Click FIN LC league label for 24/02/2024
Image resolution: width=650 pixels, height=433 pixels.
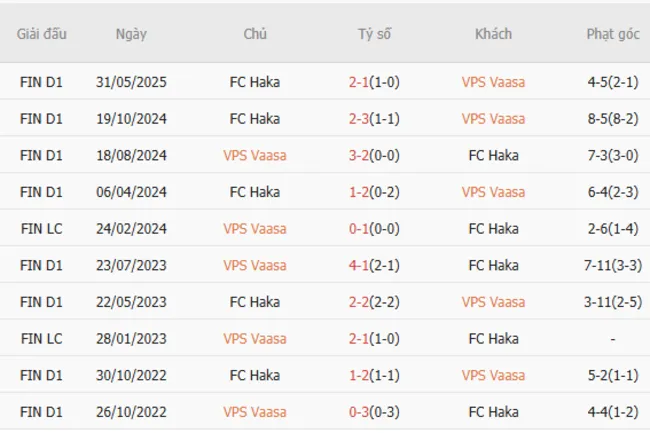click(x=42, y=229)
